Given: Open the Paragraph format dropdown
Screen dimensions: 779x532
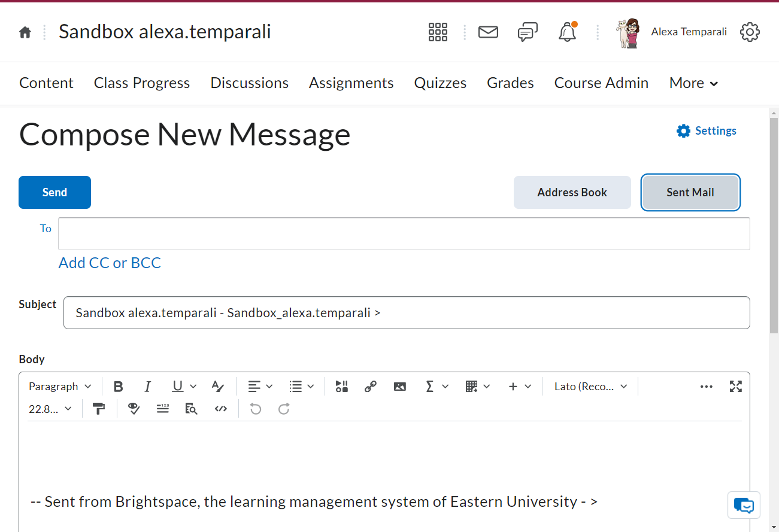Looking at the screenshot, I should (60, 387).
